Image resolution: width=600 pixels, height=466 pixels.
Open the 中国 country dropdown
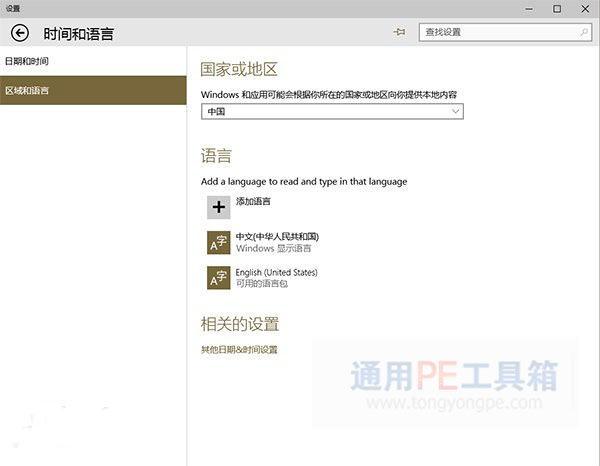tap(332, 111)
